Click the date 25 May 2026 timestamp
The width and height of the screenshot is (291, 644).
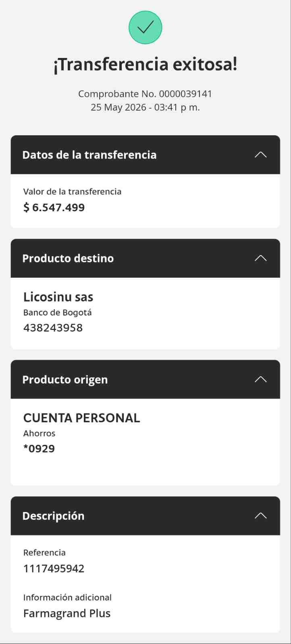pyautogui.click(x=145, y=107)
